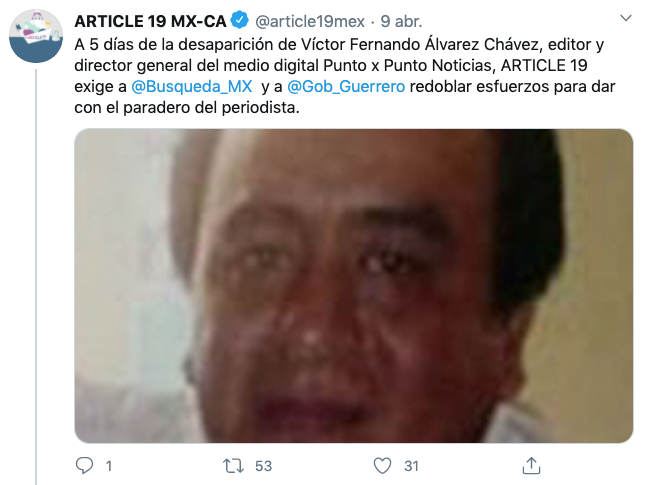
Task: Open the @Gob_Guerrero mention
Action: pos(346,87)
